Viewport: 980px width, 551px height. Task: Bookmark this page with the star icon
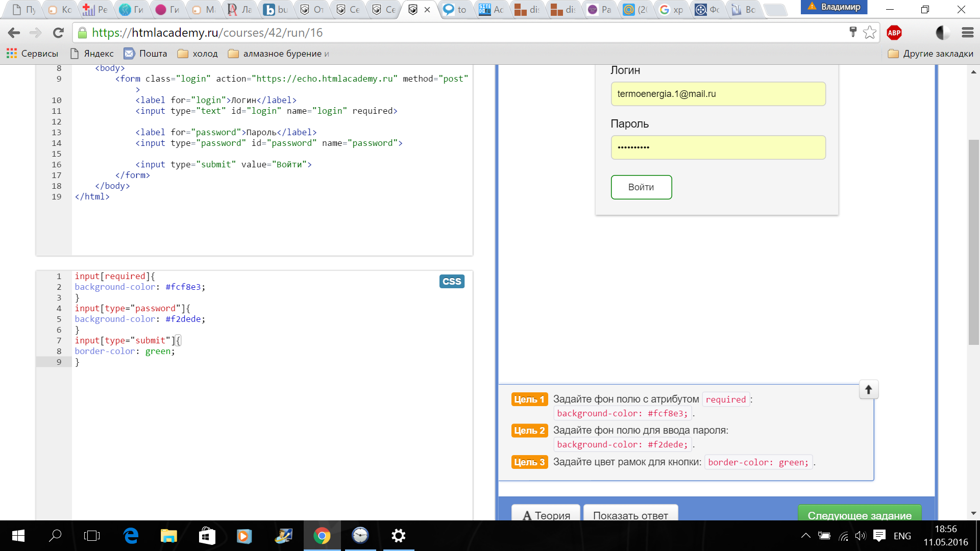pos(870,33)
